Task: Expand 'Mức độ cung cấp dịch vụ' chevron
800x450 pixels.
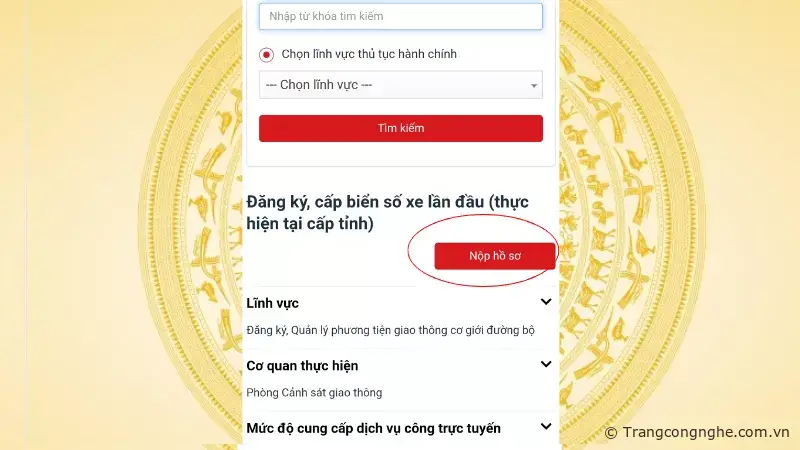Action: pos(546,427)
